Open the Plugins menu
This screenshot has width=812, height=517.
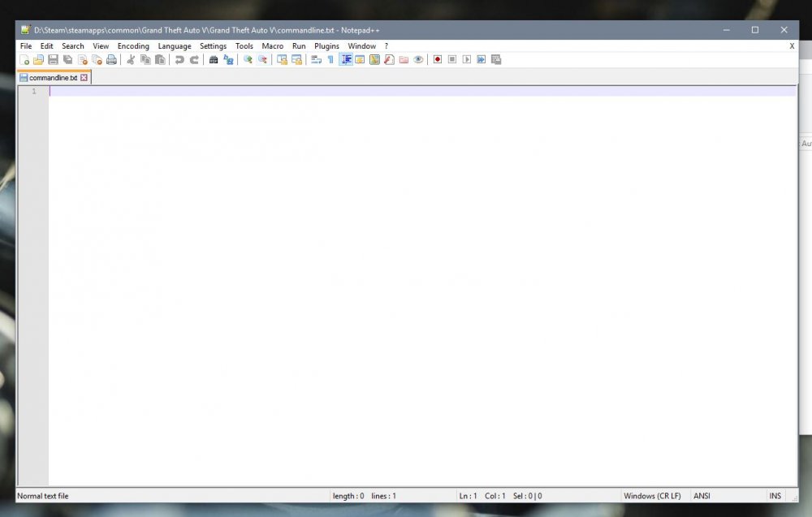[x=326, y=46]
